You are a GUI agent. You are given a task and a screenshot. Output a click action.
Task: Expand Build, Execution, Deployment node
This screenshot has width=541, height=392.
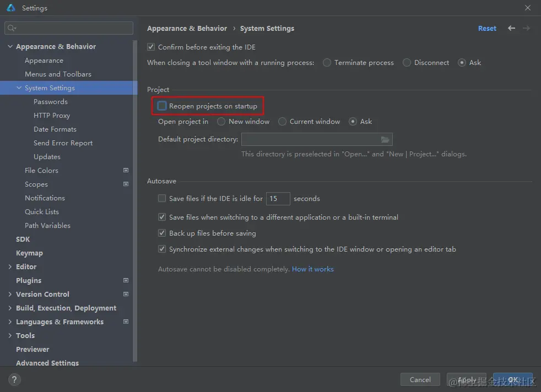pyautogui.click(x=10, y=308)
